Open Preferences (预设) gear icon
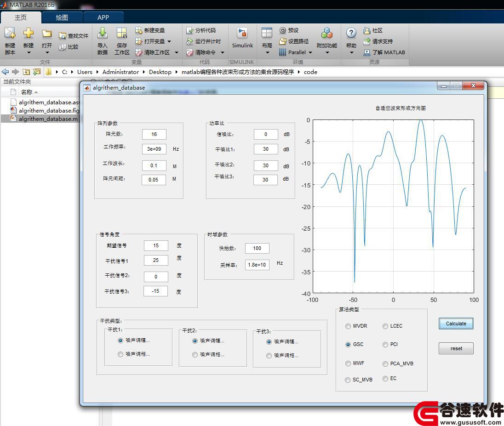Screen dimensions: 504x426 [282, 30]
